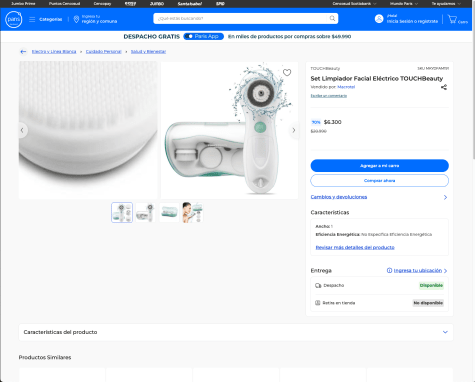Click the DESPACHO GRATIS banner text
Screen dimensions: 475x382
tap(152, 37)
